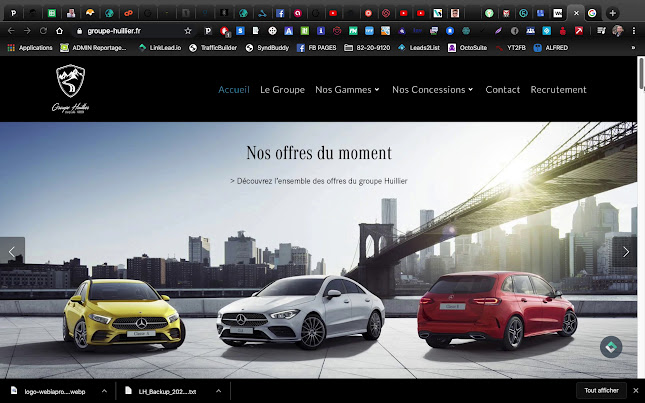Screen dimensions: 645x403
Task: Click the red Mercedes Classe B car
Action: 497,309
